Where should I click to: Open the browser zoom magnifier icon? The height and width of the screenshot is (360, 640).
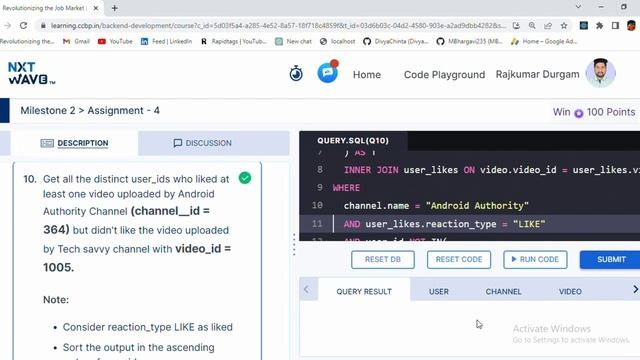(532, 25)
